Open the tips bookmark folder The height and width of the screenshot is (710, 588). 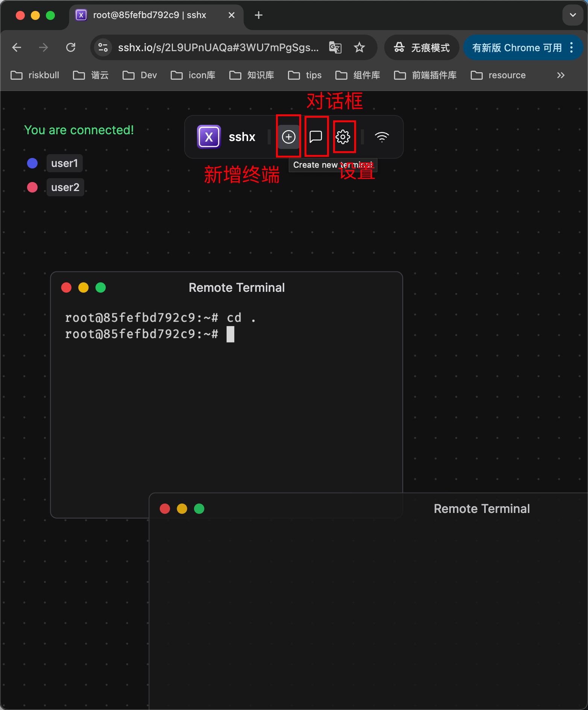click(x=305, y=75)
